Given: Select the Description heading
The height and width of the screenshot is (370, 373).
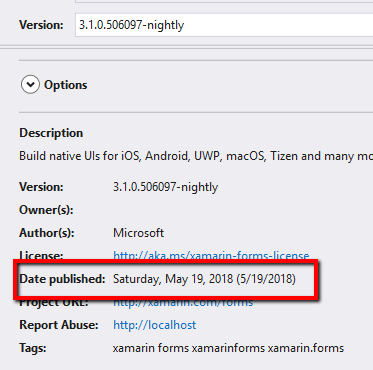Looking at the screenshot, I should [51, 133].
